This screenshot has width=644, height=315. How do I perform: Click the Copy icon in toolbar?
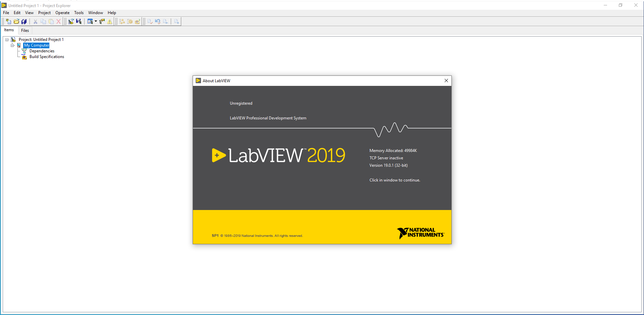43,21
